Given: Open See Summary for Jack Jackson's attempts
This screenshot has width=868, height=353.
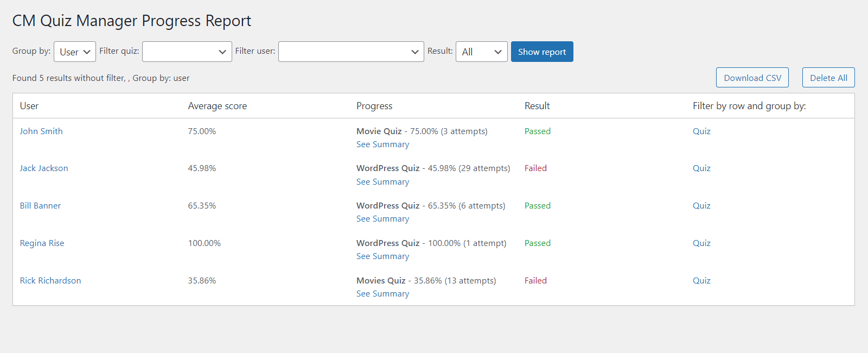Looking at the screenshot, I should tap(382, 182).
